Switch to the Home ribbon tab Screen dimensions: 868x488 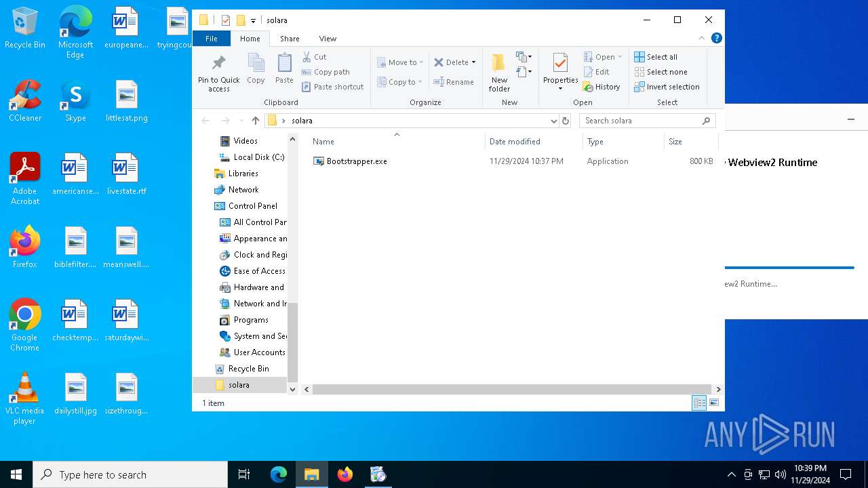[250, 39]
